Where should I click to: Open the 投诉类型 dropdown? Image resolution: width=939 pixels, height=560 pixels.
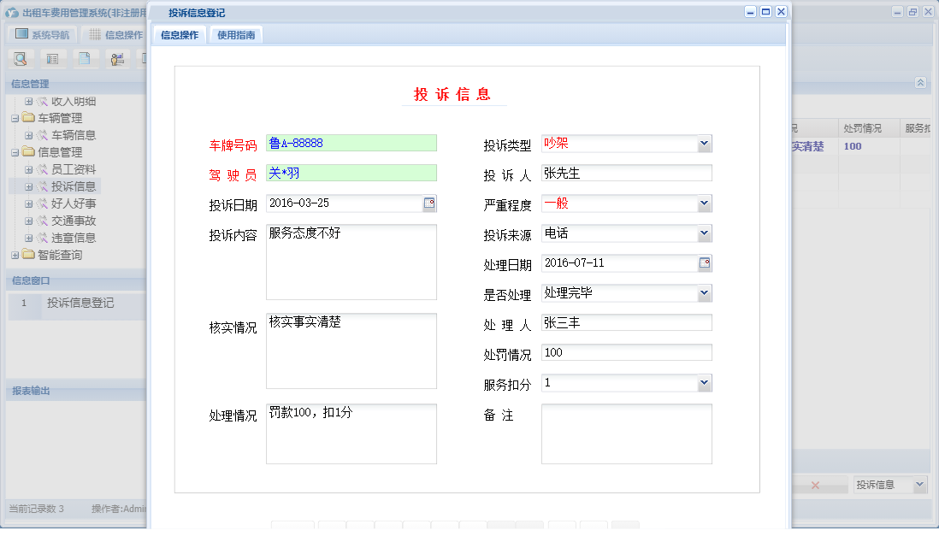pyautogui.click(x=705, y=144)
